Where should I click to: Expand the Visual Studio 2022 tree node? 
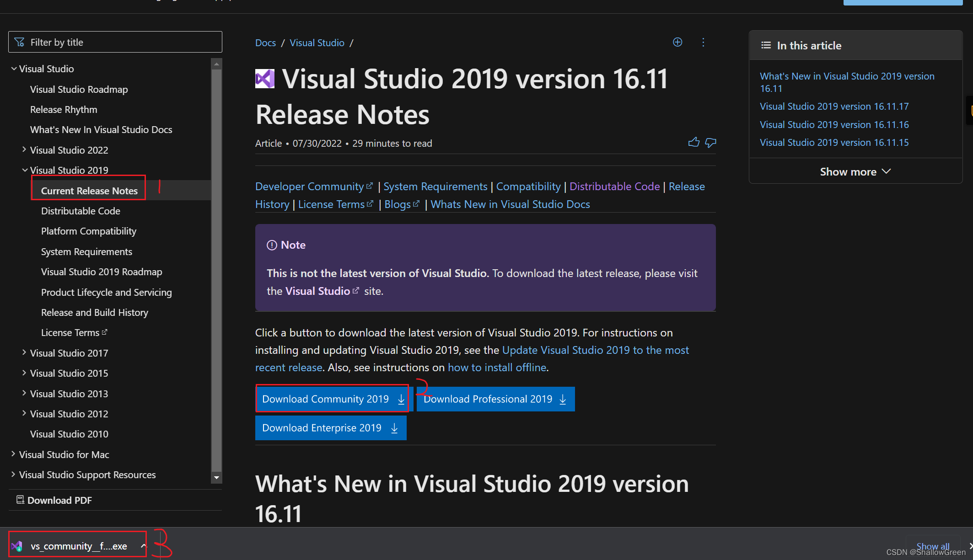coord(24,149)
